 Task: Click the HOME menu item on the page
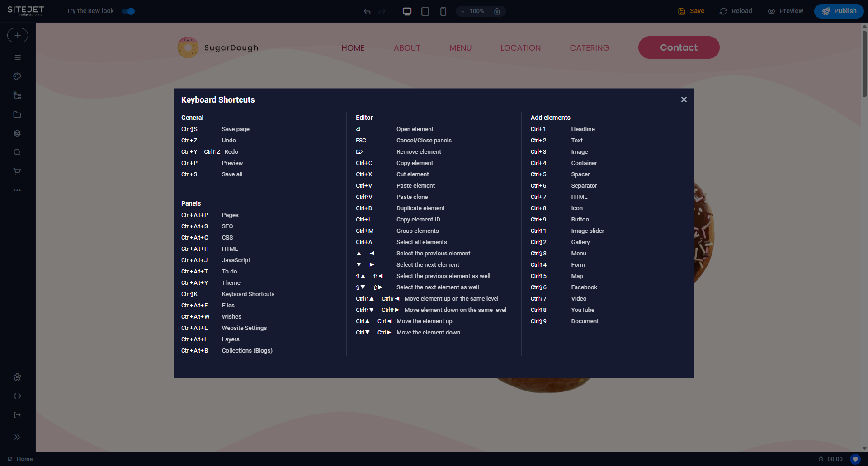pyautogui.click(x=353, y=48)
